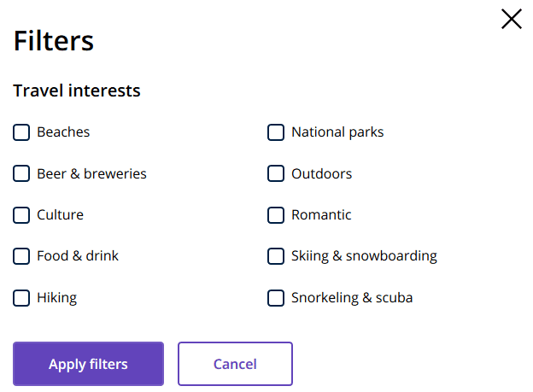Click the Food & drink label text

point(78,256)
